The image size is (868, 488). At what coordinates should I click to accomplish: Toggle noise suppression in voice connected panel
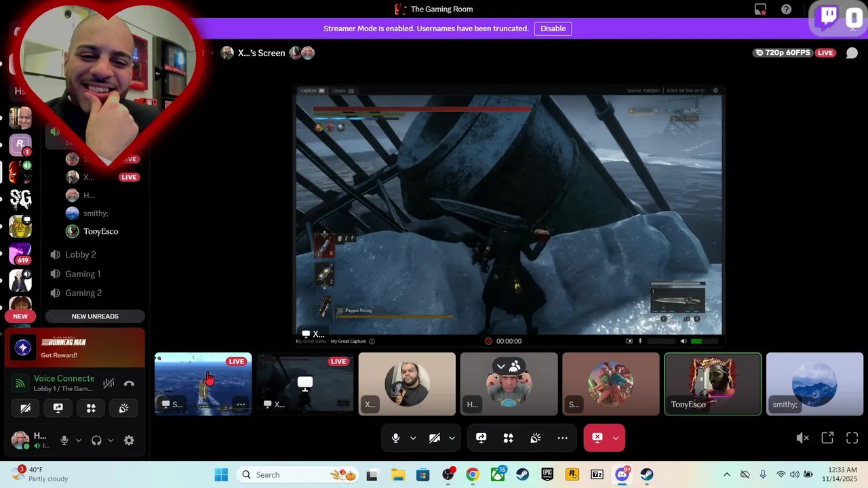108,384
